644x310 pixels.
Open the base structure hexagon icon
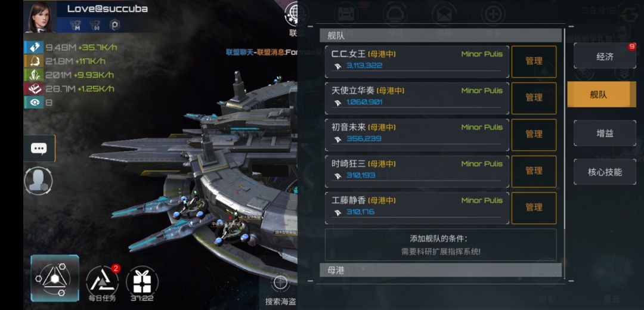[x=55, y=278]
